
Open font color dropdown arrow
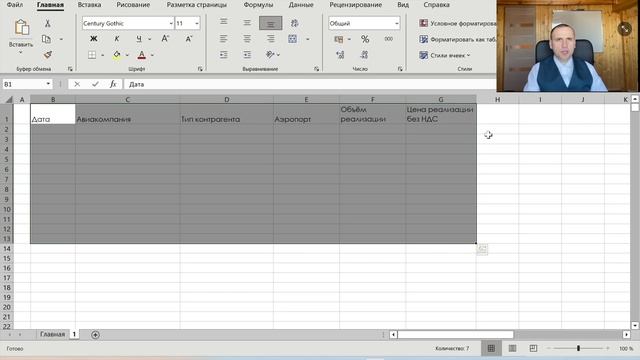click(152, 55)
